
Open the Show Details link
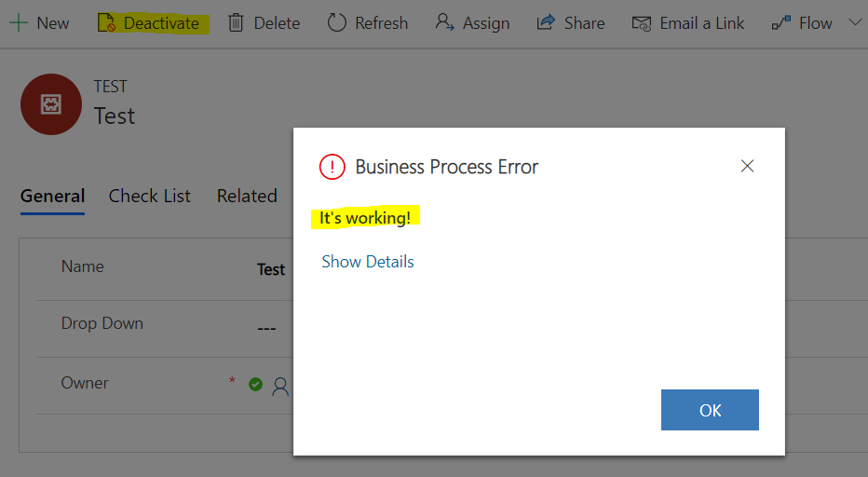(x=368, y=262)
